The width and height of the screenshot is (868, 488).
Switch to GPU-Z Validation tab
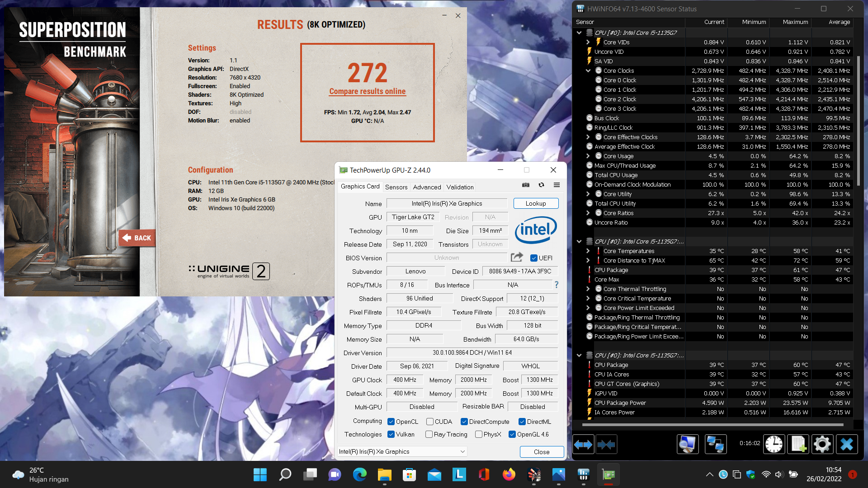point(460,187)
